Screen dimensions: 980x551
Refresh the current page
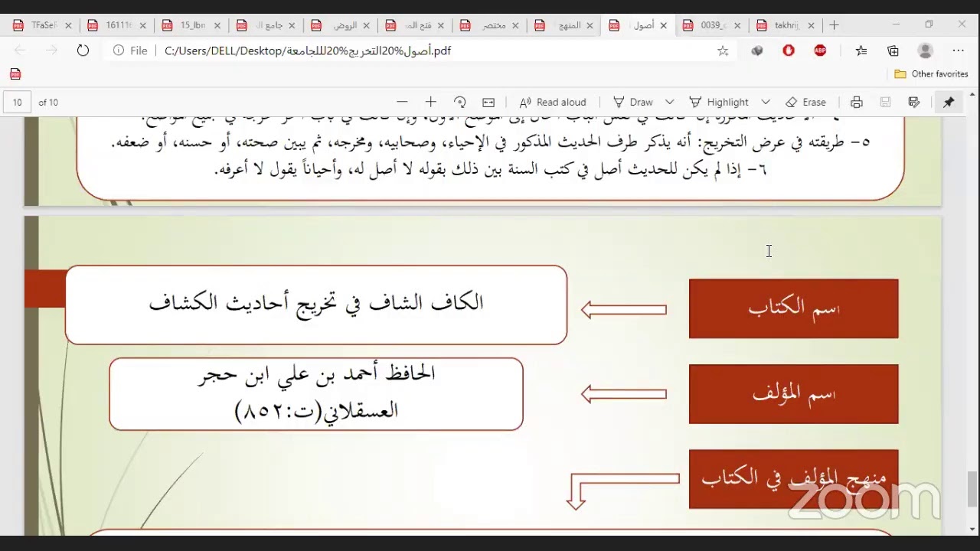click(x=83, y=51)
